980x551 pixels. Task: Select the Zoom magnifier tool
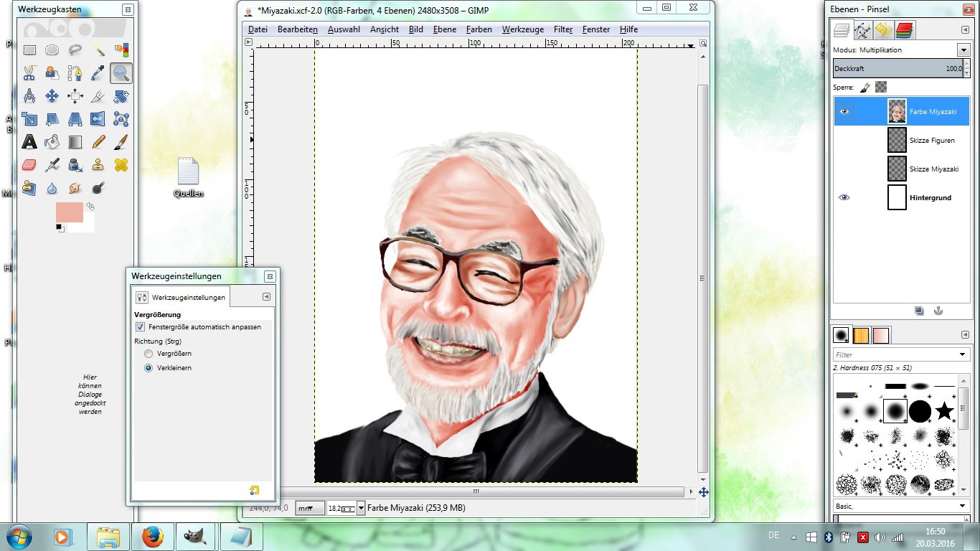coord(121,73)
